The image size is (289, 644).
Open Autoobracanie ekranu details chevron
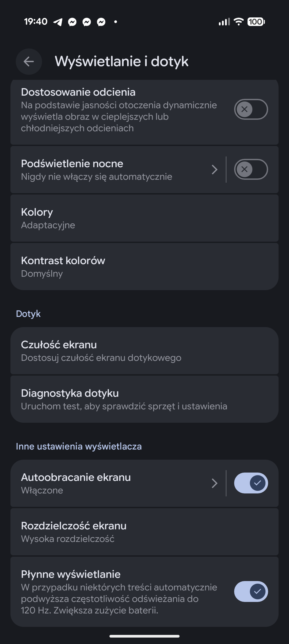click(x=214, y=483)
